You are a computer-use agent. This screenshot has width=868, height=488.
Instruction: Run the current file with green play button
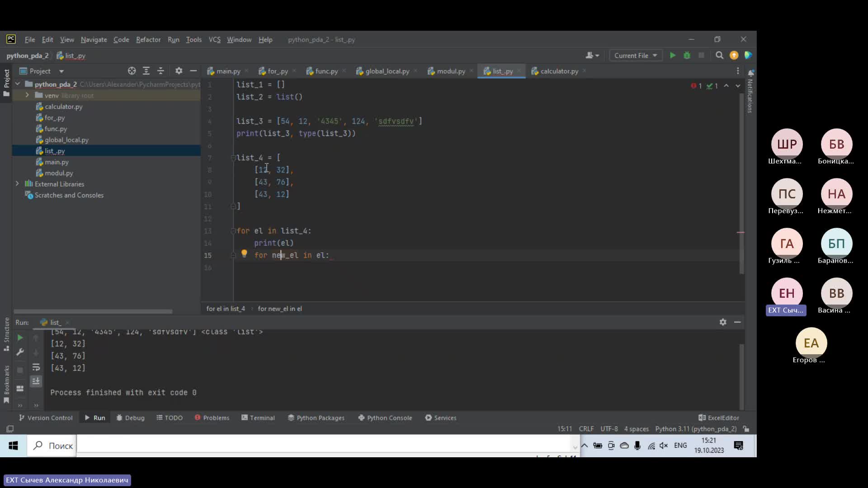tap(673, 55)
